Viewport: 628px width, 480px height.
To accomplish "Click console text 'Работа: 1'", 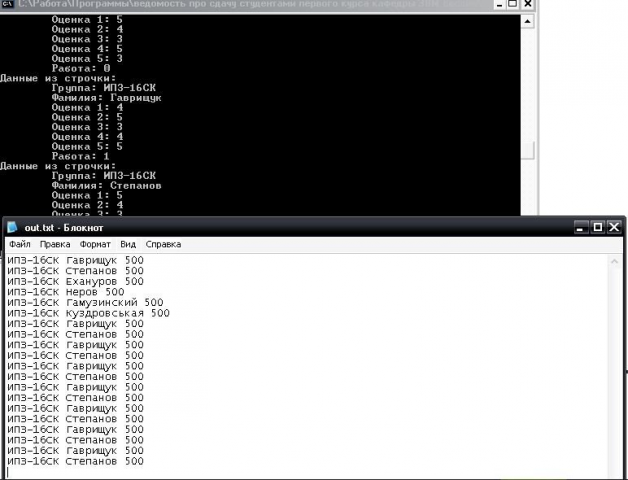I will pos(81,156).
